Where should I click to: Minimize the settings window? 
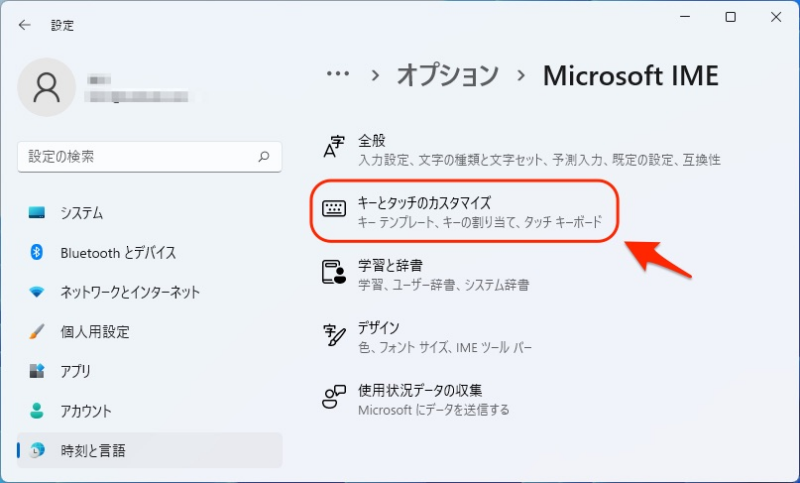click(685, 17)
